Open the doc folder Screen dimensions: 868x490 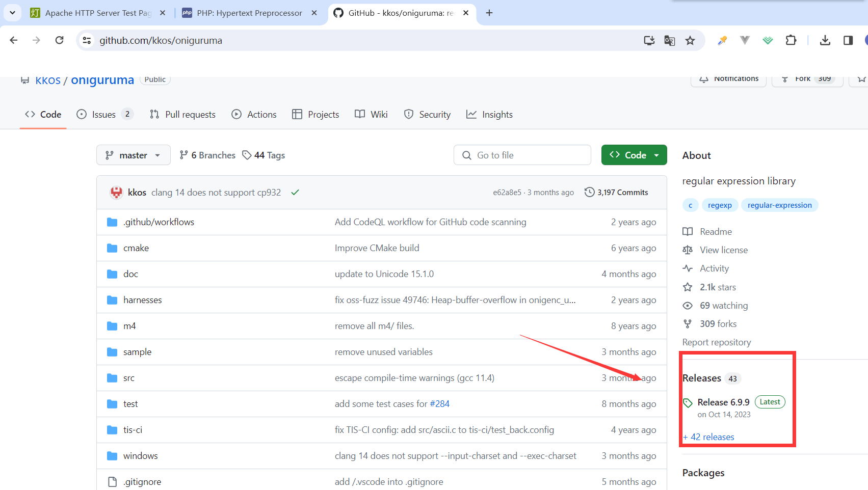click(x=131, y=274)
